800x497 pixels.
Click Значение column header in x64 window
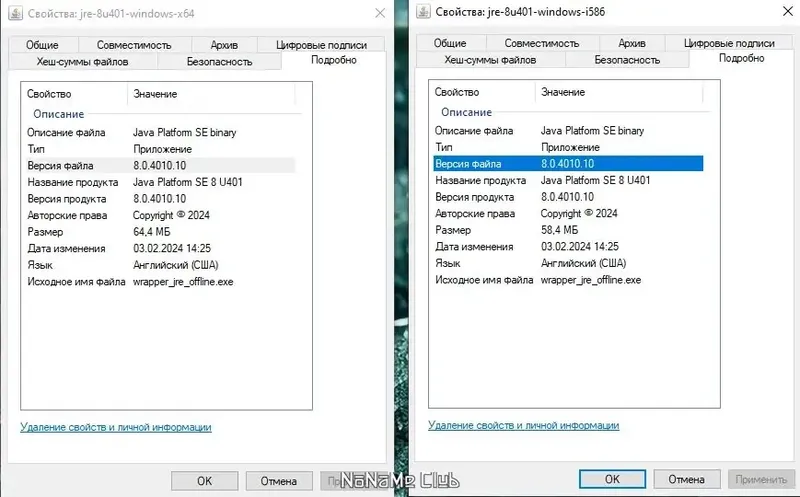[x=211, y=94]
